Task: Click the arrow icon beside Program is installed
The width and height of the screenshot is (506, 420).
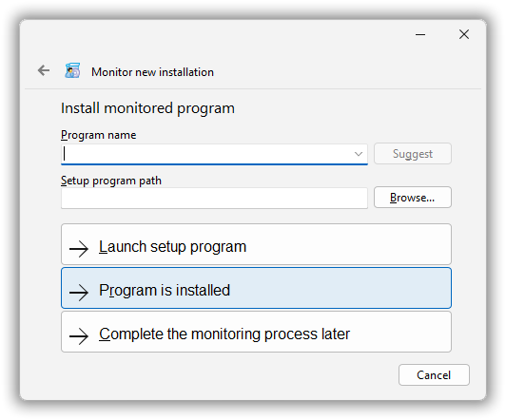Action: click(x=79, y=293)
